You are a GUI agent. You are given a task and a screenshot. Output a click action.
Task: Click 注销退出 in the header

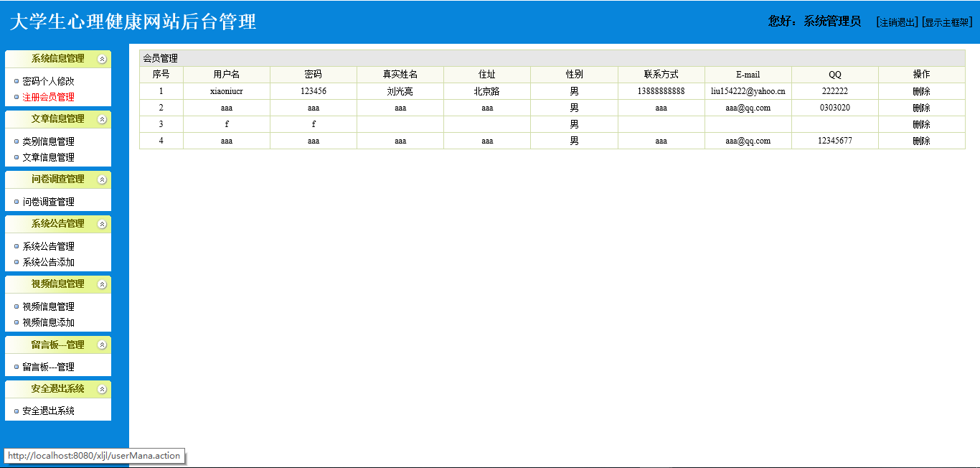(x=897, y=22)
